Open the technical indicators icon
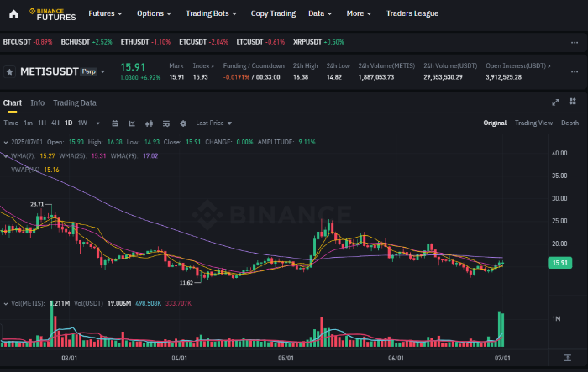588x372 pixels. tap(166, 123)
